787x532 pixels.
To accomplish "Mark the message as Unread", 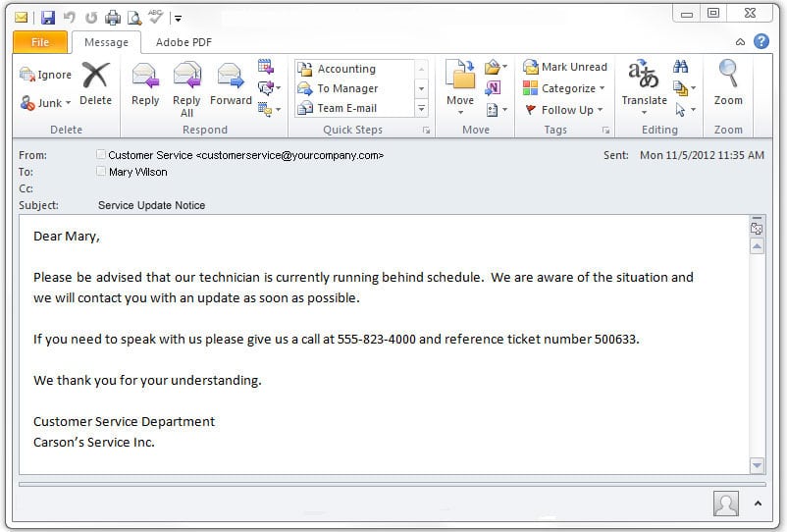I will 564,67.
